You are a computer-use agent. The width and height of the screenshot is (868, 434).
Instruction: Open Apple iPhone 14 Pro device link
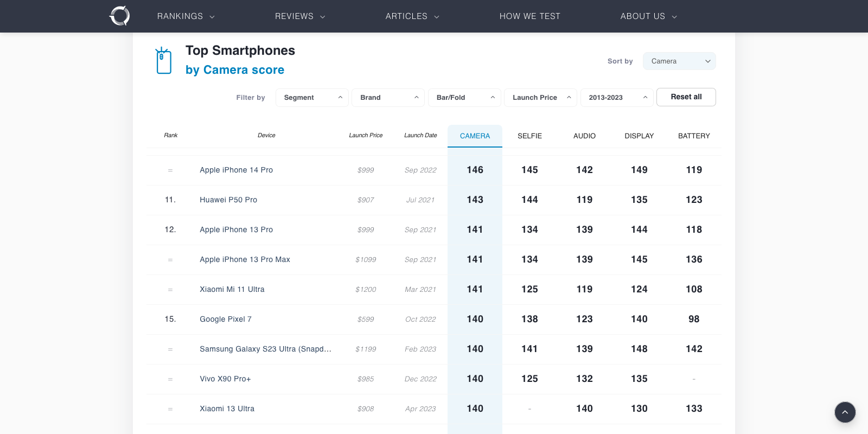click(x=236, y=170)
